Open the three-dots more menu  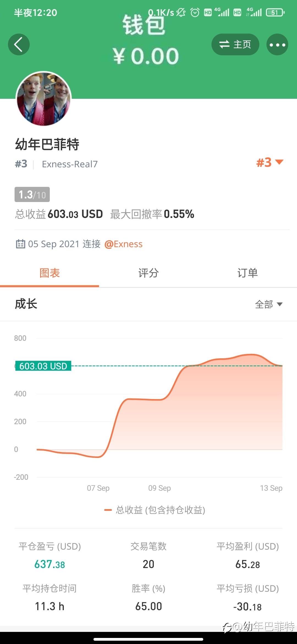[x=277, y=45]
